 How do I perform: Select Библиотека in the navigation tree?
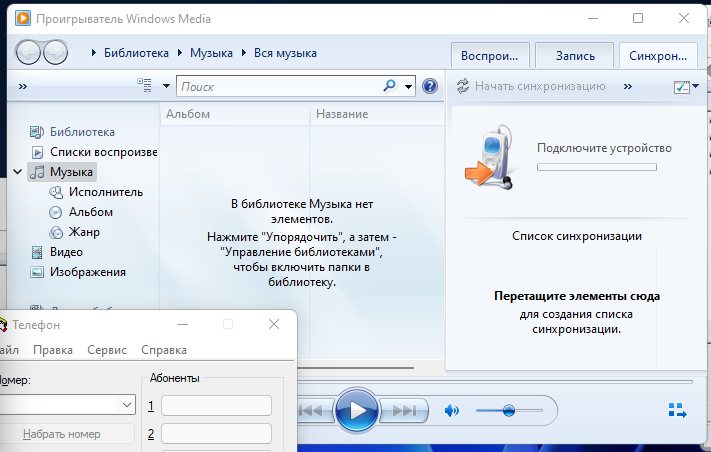pyautogui.click(x=82, y=132)
